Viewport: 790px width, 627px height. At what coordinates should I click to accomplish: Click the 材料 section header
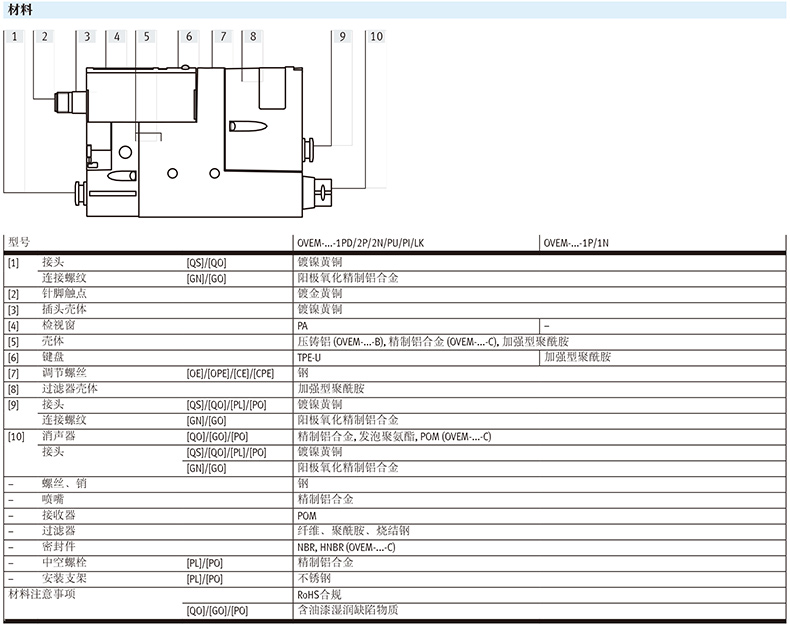point(21,9)
